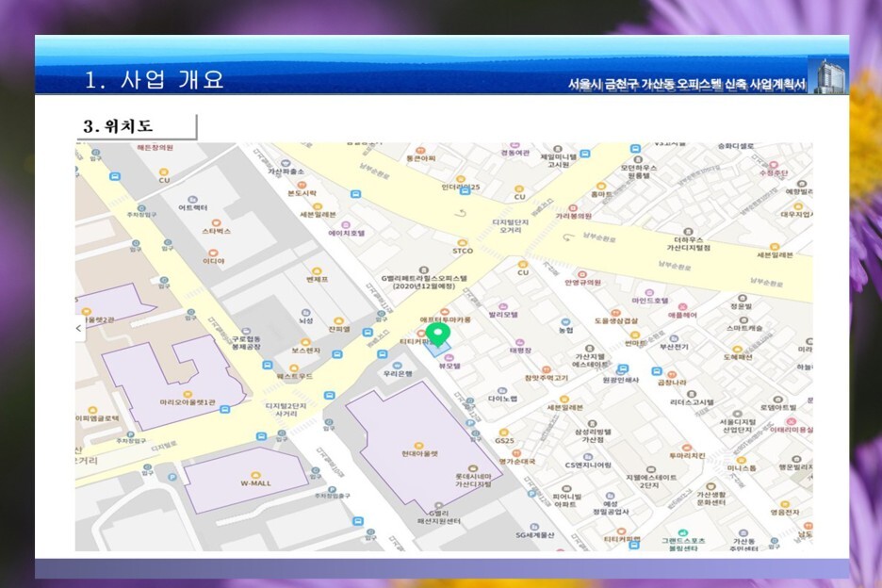Click the 현대아울렛 shopping icon
This screenshot has width=882, height=588.
point(418,446)
